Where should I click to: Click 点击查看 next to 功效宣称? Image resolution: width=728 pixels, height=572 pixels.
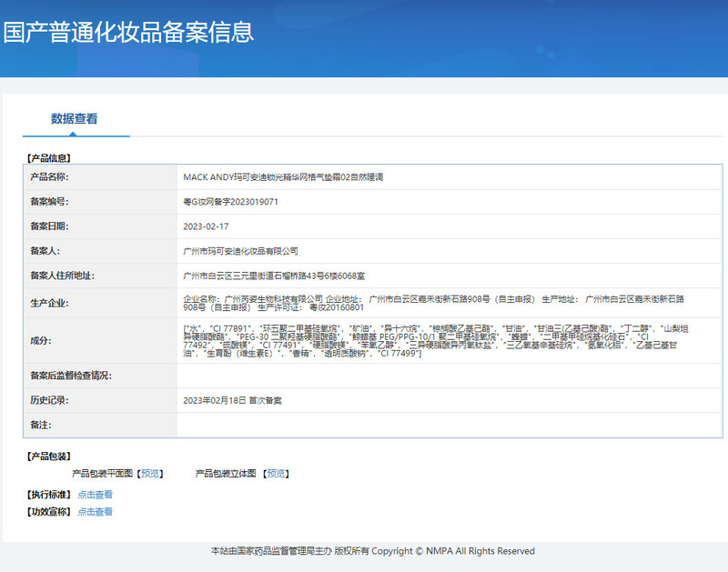95,512
